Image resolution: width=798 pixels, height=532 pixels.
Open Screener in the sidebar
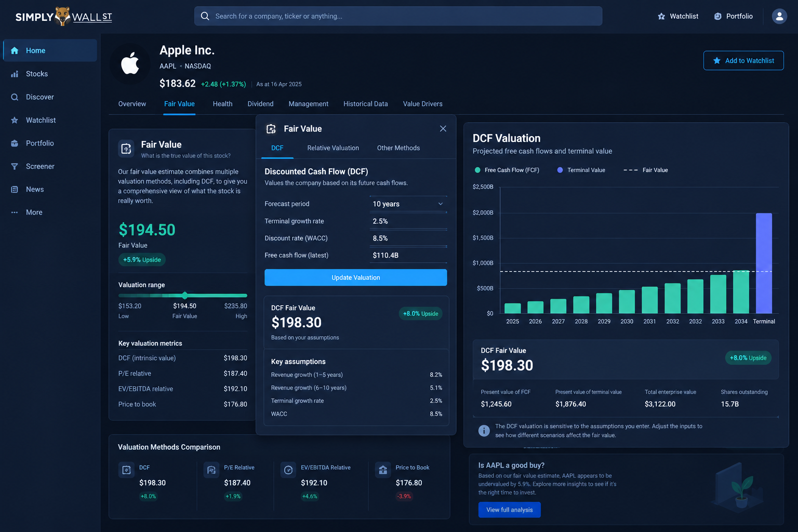[x=50, y=166]
